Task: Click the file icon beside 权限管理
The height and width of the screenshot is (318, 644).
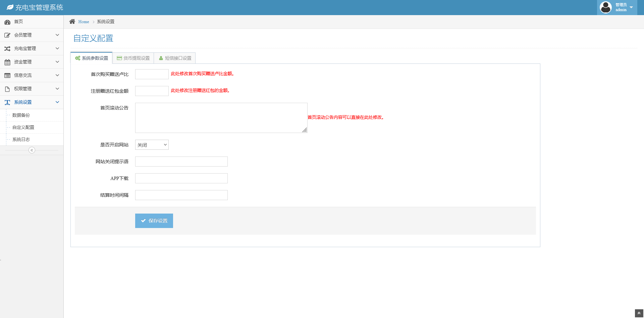Action: [x=7, y=89]
